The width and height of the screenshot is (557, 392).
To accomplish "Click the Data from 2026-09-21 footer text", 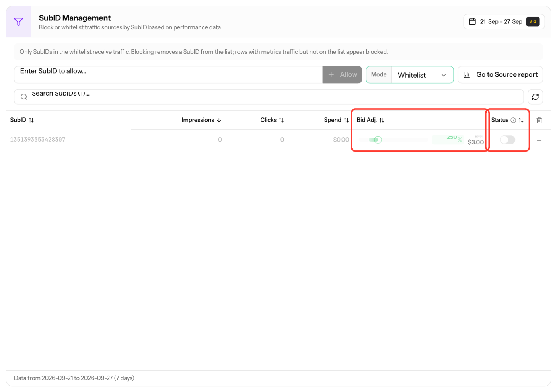I will [x=74, y=378].
